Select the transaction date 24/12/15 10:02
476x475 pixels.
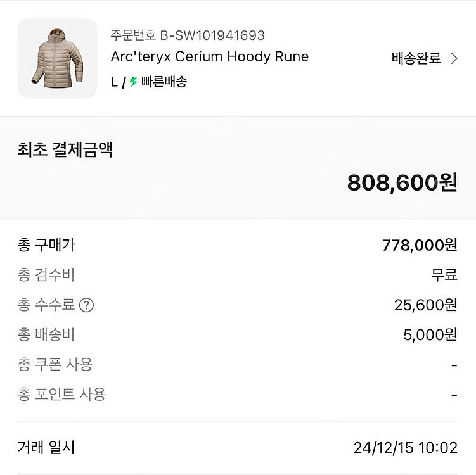pyautogui.click(x=405, y=448)
